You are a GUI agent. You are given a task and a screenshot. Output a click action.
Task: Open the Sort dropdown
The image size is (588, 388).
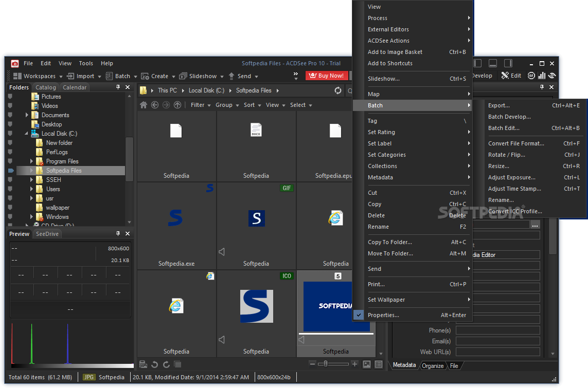(253, 105)
